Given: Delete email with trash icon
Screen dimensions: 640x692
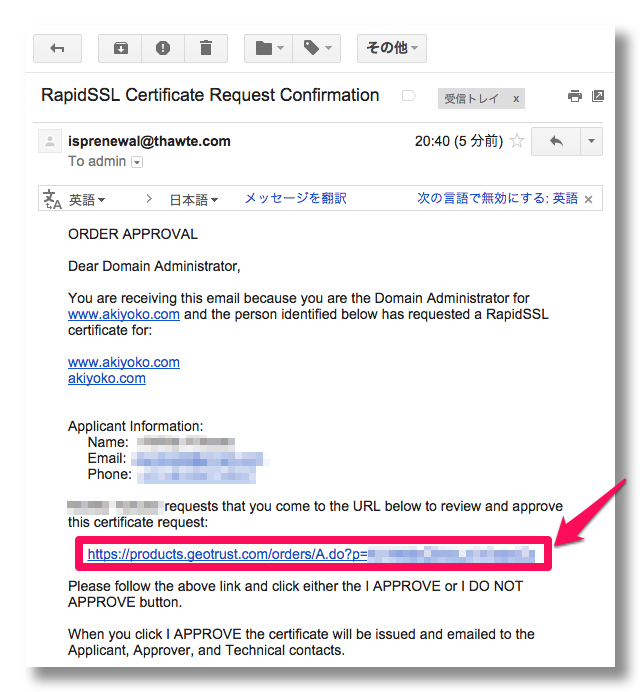Looking at the screenshot, I should (206, 48).
